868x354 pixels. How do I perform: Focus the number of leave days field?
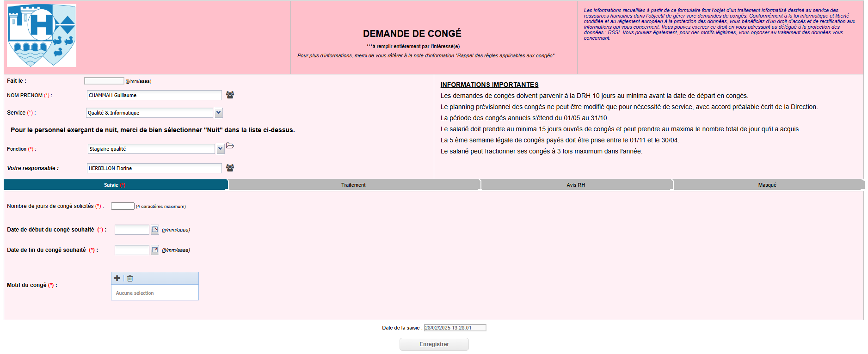point(123,206)
